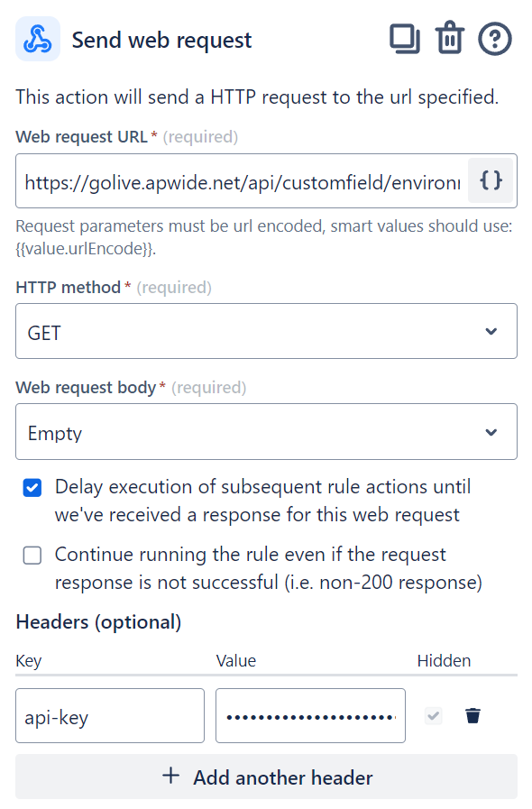Delete the action using the trash can icon
532x809 pixels.
[450, 38]
